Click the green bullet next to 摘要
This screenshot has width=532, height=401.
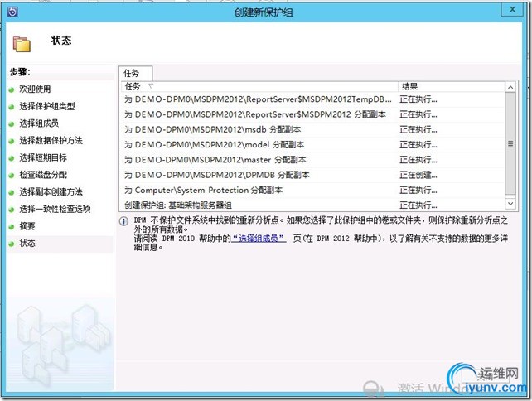coord(12,227)
